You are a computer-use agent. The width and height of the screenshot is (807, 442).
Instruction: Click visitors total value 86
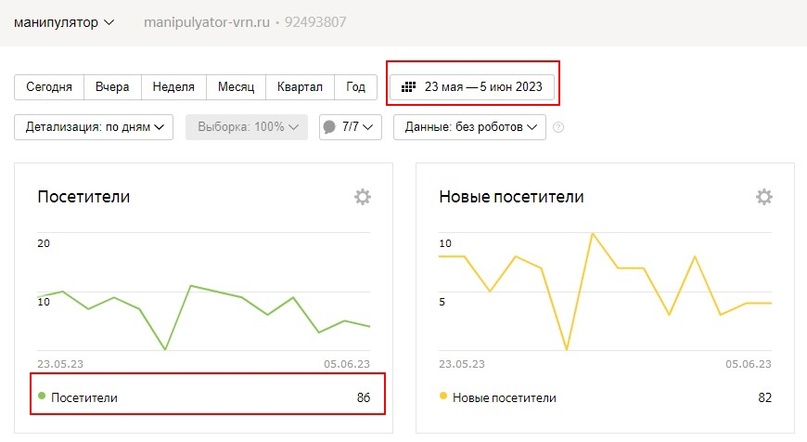click(x=363, y=398)
